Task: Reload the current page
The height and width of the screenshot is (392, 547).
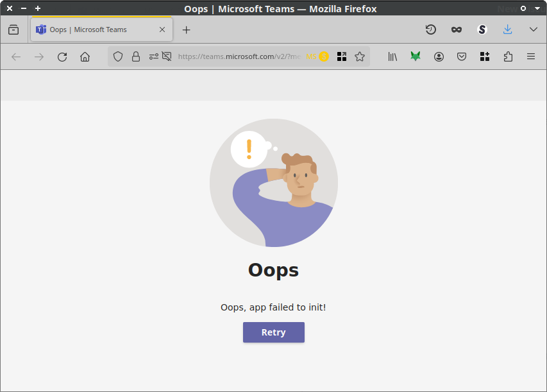Action: (x=62, y=56)
